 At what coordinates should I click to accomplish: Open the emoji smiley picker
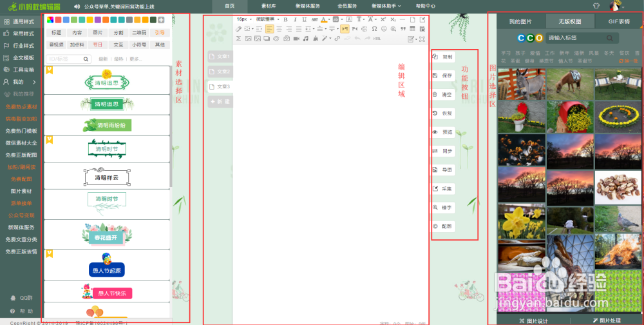384,29
